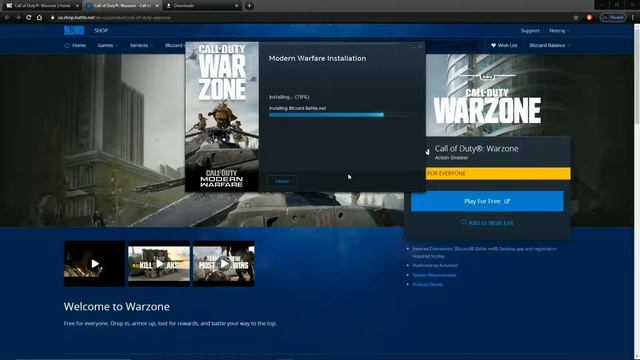Expand the Services navigation dropdown
Viewport: 640px width, 360px height.
[x=141, y=45]
